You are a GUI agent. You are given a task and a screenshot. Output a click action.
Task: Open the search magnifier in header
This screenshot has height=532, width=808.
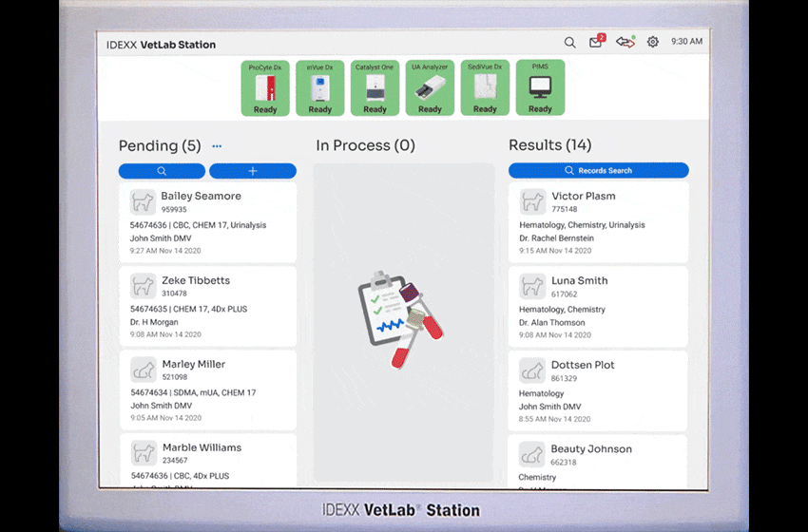(x=569, y=43)
